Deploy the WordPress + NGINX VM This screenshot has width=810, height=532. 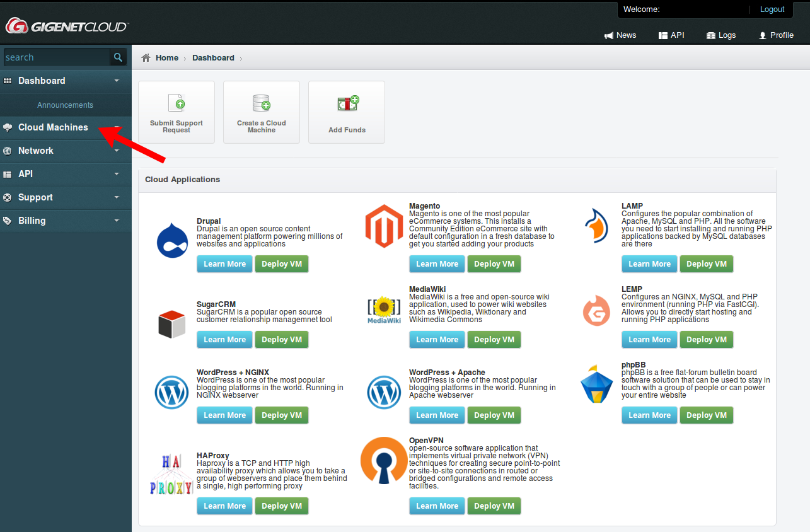click(x=282, y=415)
